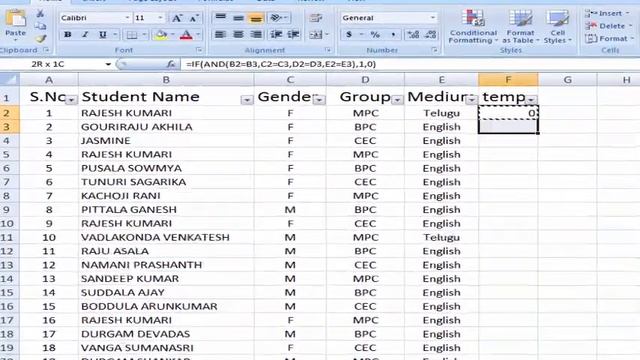This screenshot has height=360, width=640.
Task: Center text horizontally
Action: 238,35
